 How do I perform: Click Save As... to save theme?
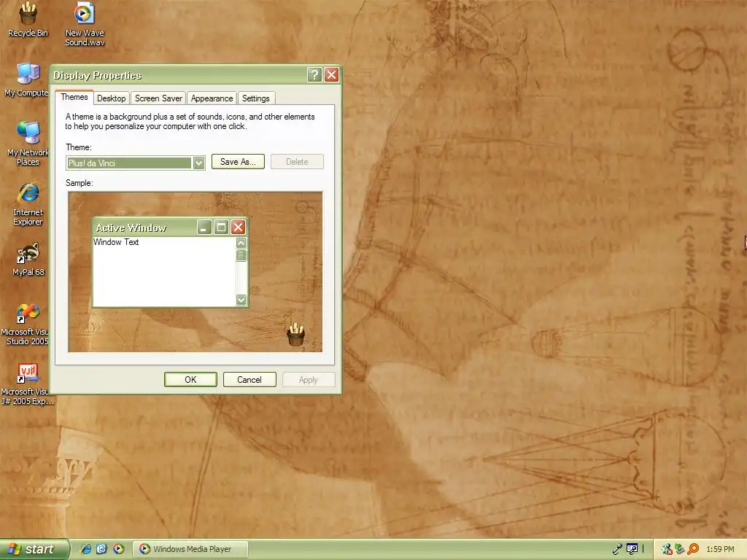click(238, 162)
